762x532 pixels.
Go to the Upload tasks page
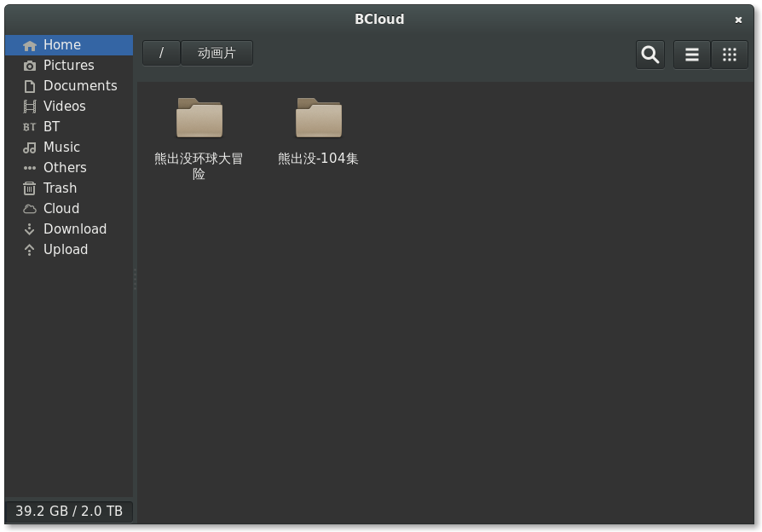(66, 250)
